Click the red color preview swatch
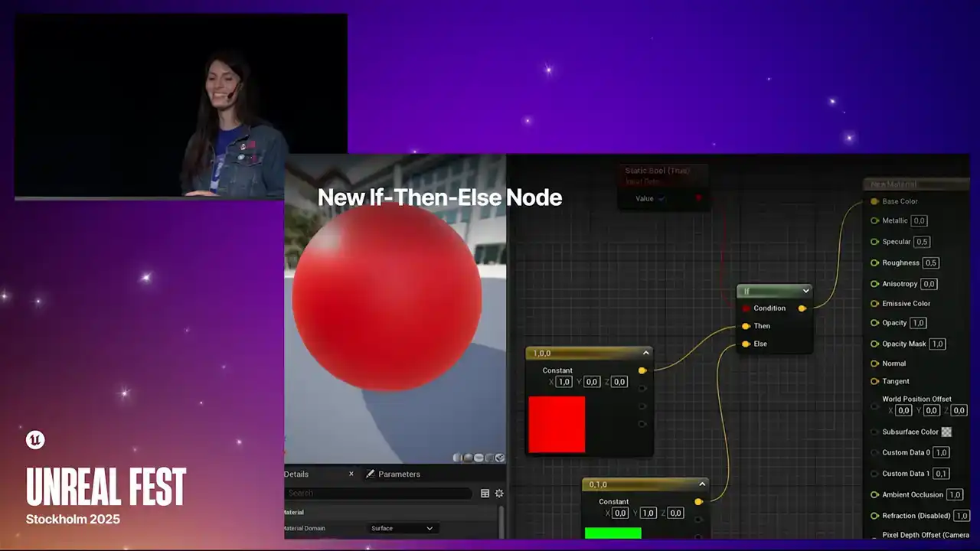 557,424
